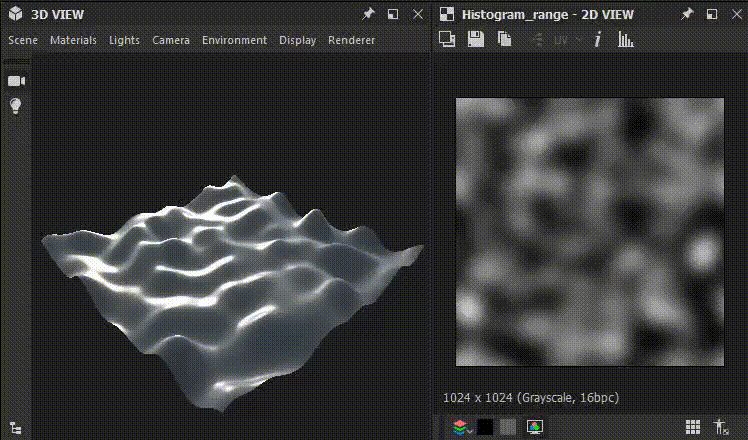Open the Display menu
Screen dimensions: 748x440
coord(297,40)
